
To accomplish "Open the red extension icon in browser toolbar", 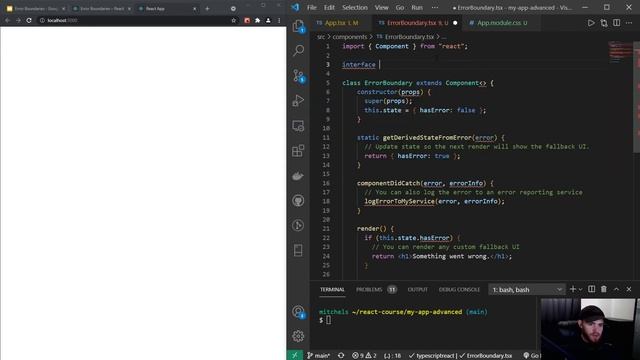I will (247, 20).
